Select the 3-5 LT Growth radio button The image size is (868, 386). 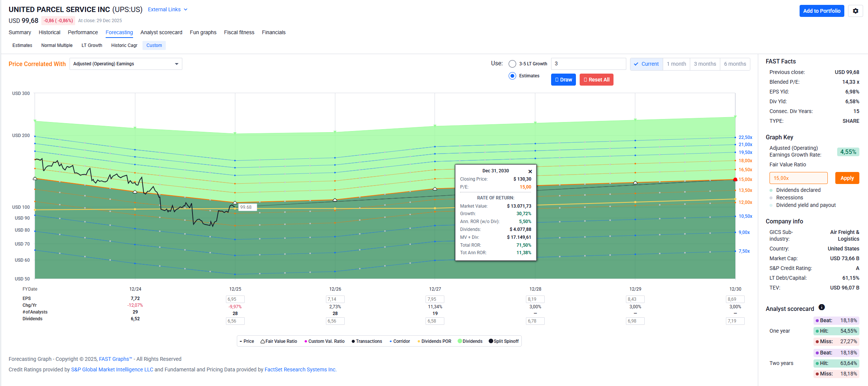pyautogui.click(x=512, y=64)
